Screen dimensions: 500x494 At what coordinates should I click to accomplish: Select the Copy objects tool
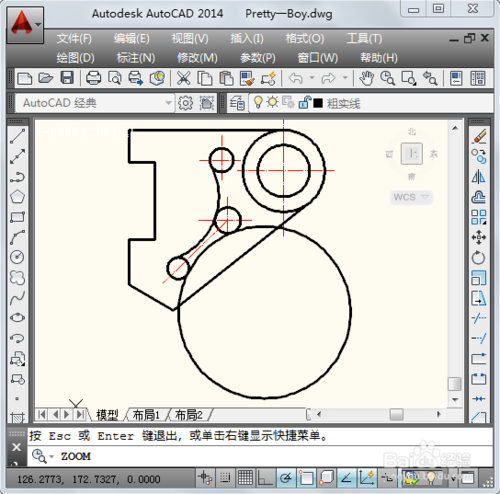click(x=479, y=156)
